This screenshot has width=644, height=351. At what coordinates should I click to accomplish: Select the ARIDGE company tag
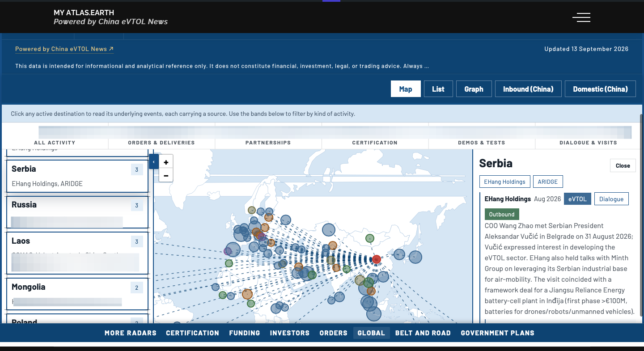[x=548, y=182]
